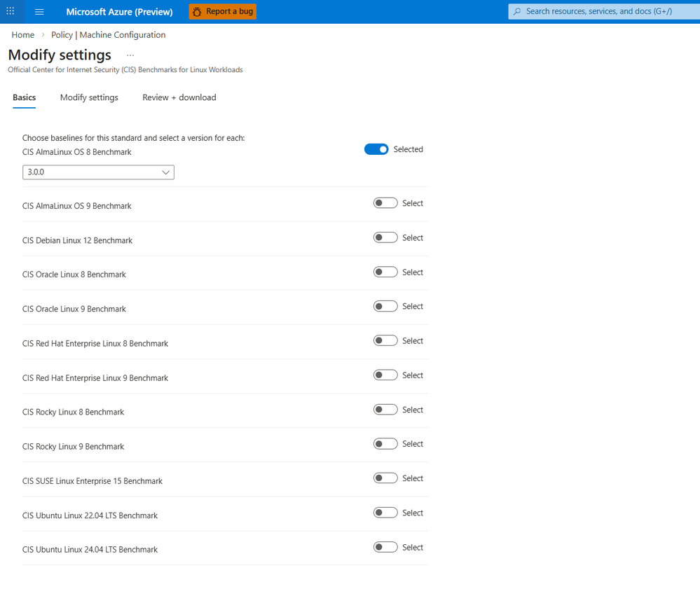Click the search magnifier icon
Screen dimensions: 700x596
point(517,12)
